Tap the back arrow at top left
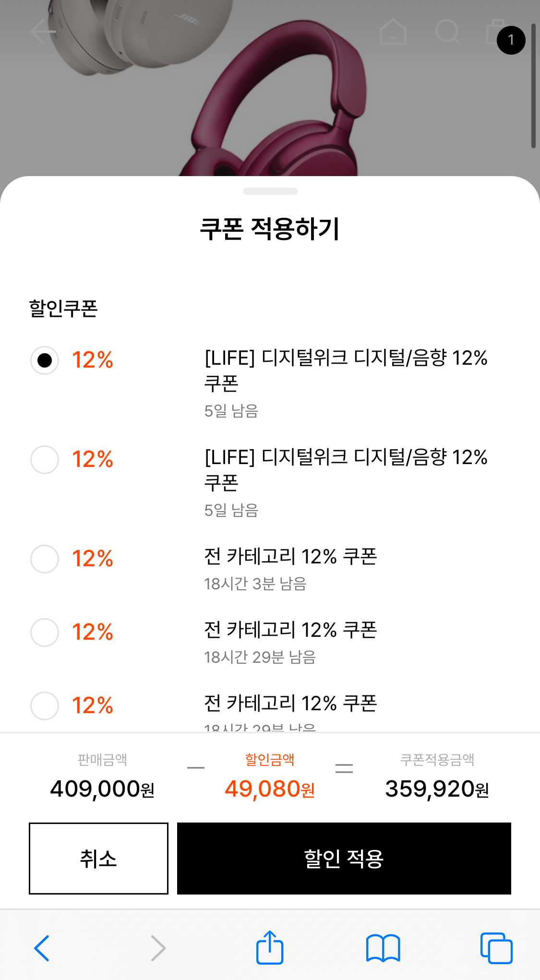540x980 pixels. pos(43,32)
